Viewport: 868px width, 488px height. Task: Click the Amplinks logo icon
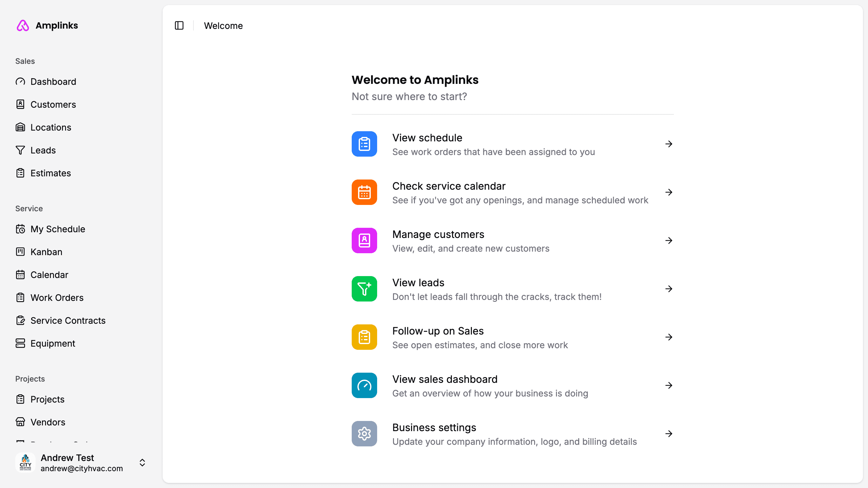[x=23, y=26]
